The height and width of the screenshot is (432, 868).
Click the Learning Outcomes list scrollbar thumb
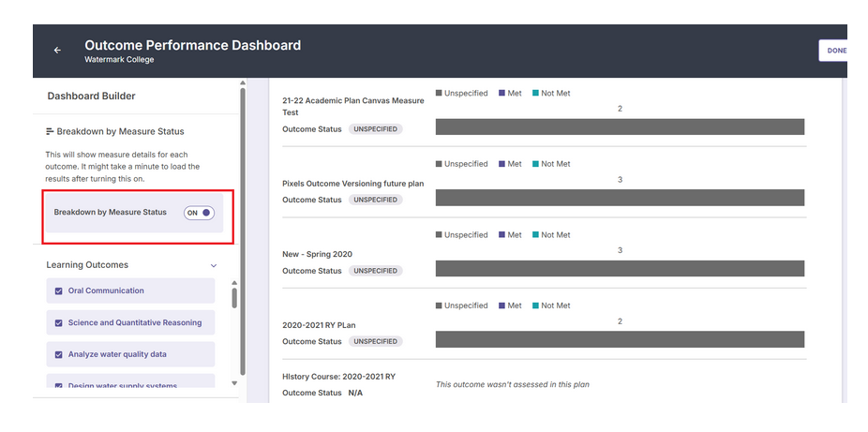pyautogui.click(x=234, y=298)
